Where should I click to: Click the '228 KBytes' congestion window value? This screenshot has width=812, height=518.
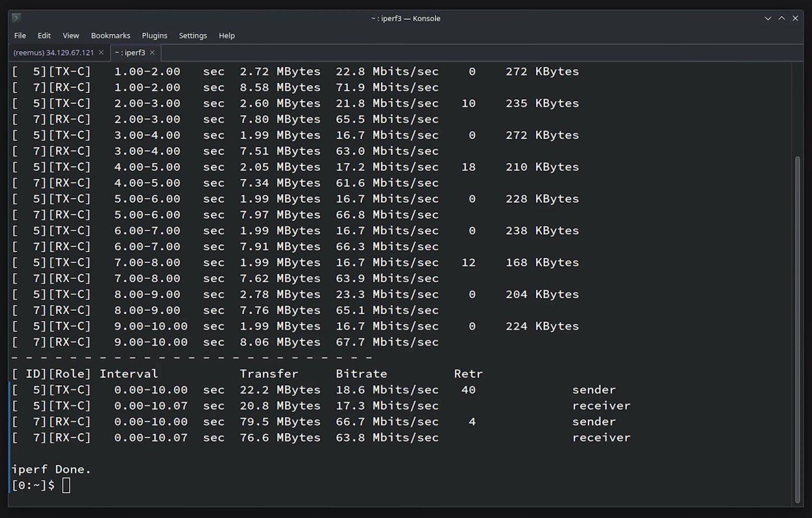click(x=542, y=199)
